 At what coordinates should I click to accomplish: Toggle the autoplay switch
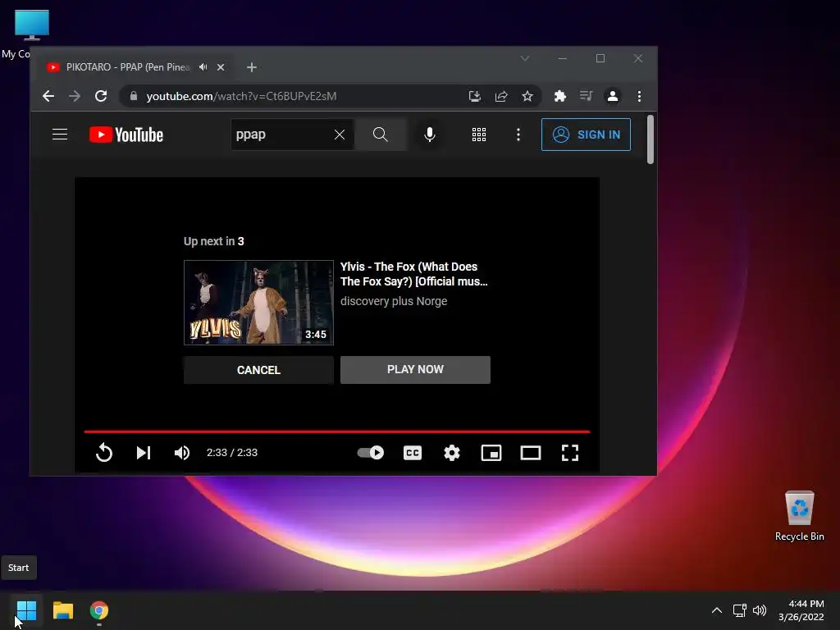pos(371,453)
